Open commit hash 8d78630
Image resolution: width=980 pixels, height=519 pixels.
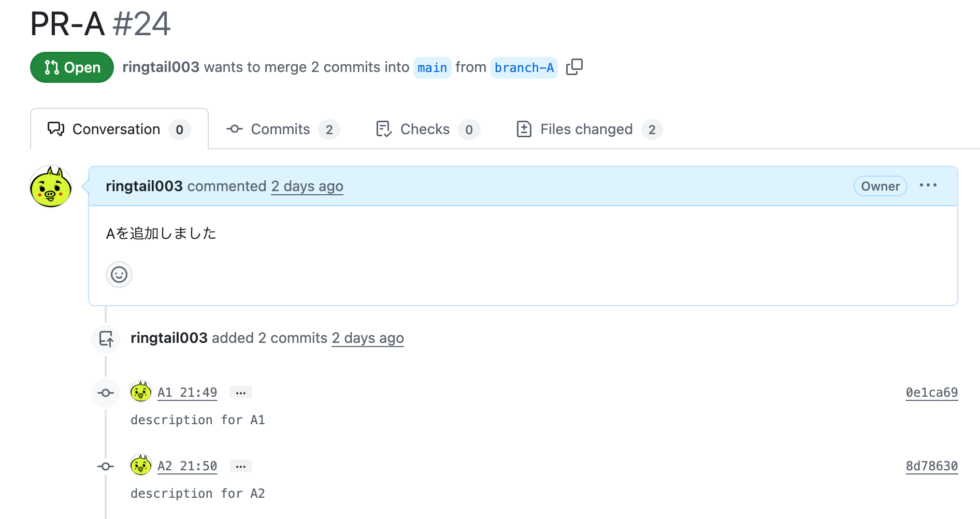(931, 466)
